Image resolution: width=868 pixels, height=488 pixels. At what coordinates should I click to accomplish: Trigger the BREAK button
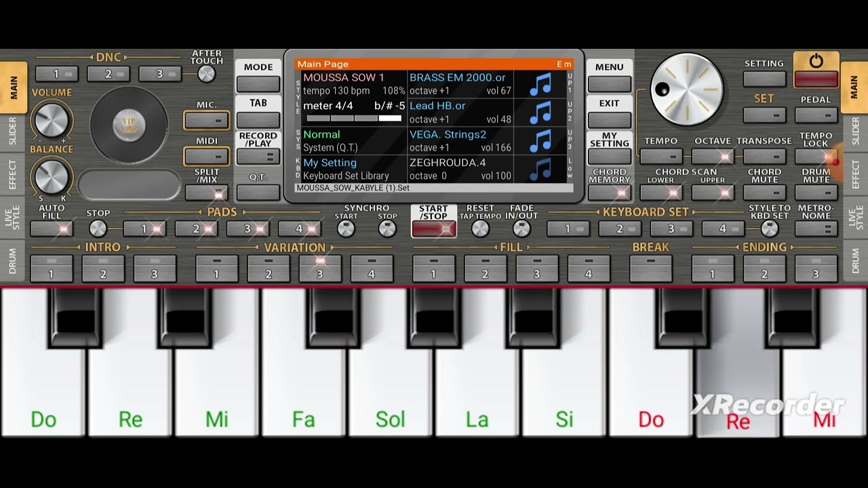pyautogui.click(x=650, y=268)
